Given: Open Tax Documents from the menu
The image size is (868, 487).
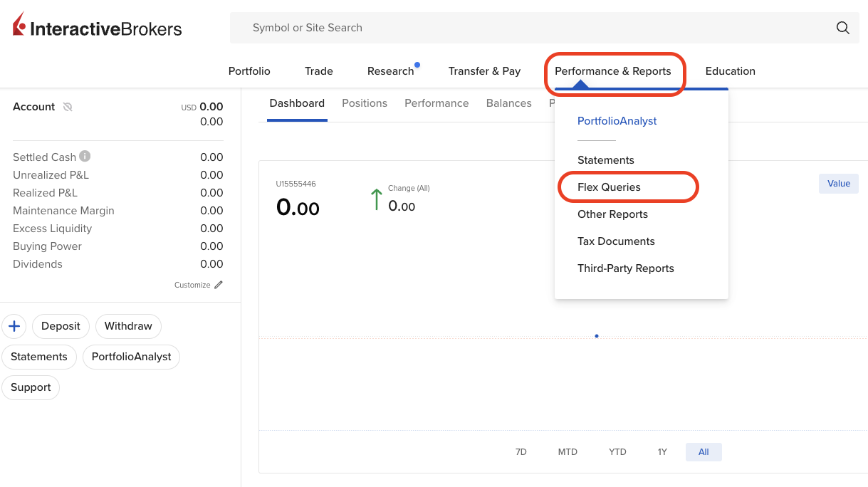Looking at the screenshot, I should tap(616, 241).
